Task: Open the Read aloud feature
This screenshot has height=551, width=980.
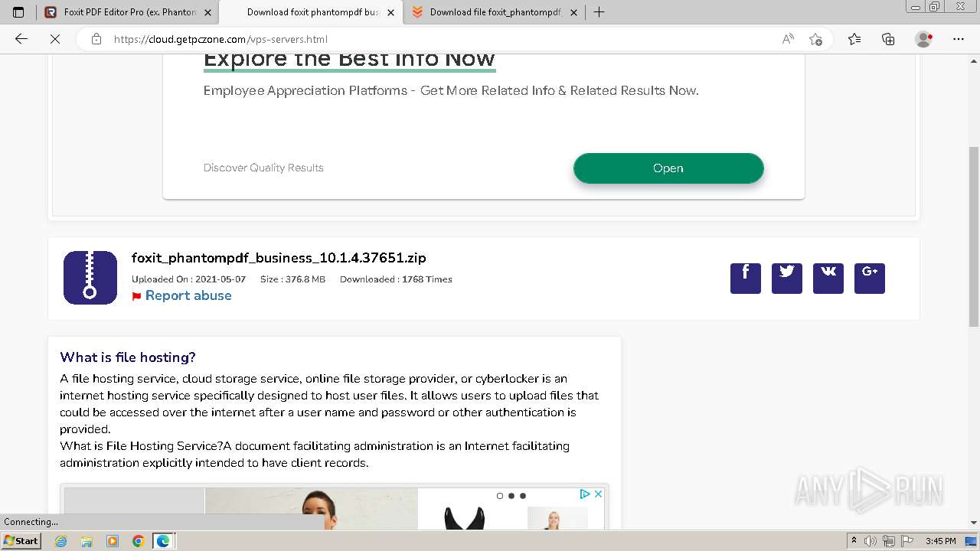Action: coord(788,39)
